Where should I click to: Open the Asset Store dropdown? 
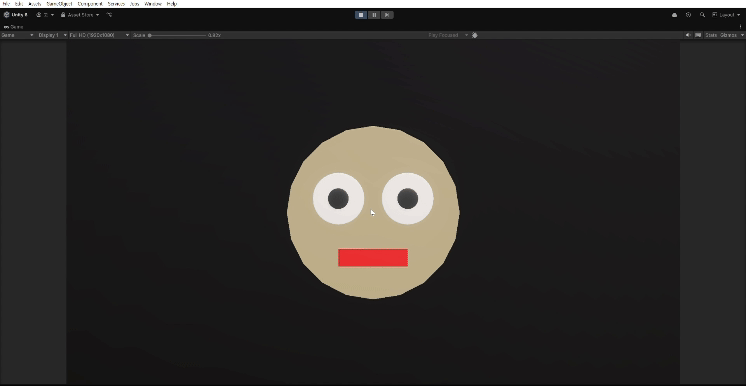tap(80, 15)
